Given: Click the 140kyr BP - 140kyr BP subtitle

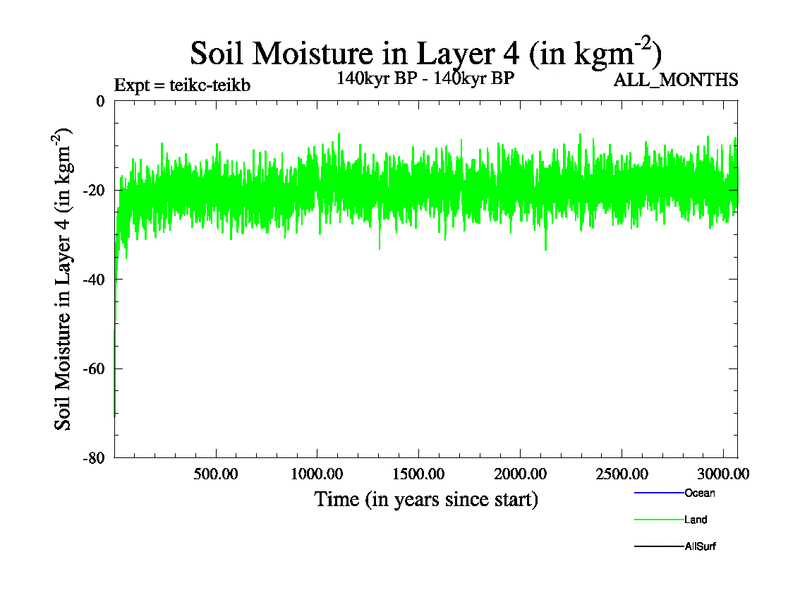Looking at the screenshot, I should click(426, 79).
